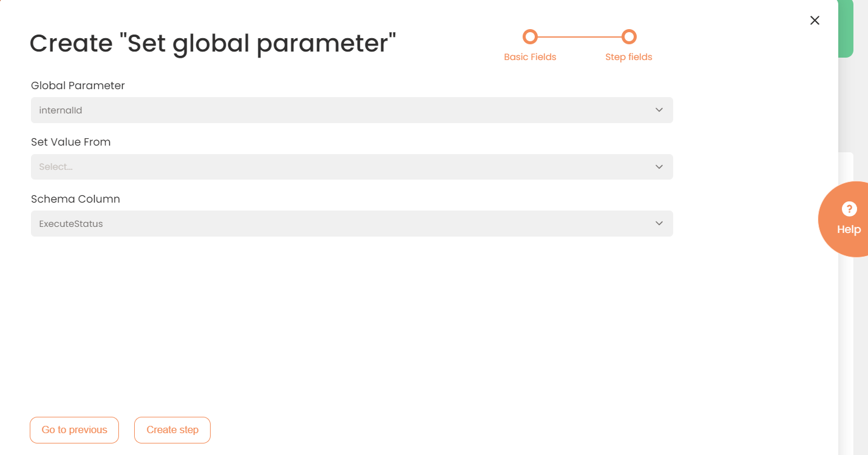
Task: Click the Global Parameter field label
Action: pyautogui.click(x=78, y=86)
